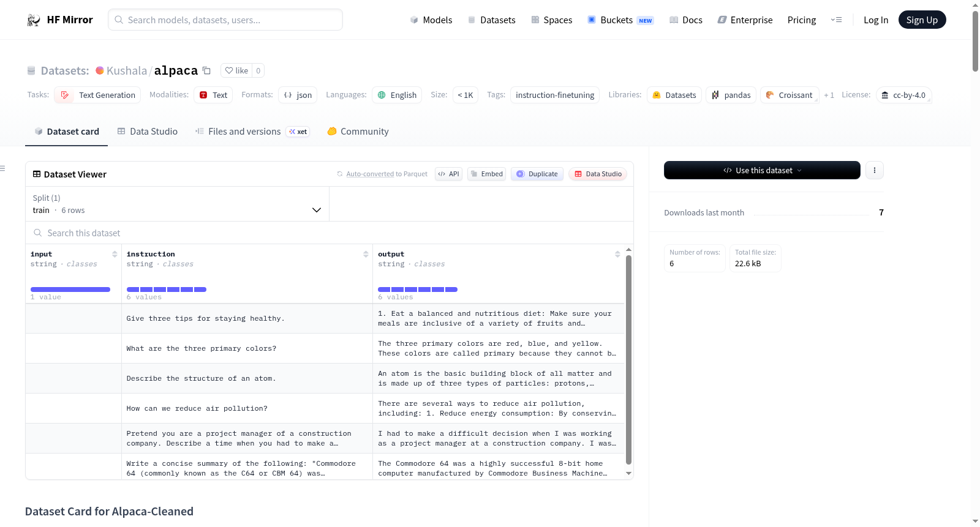Open the more options three-dot menu
Screen dimensions: 980x527
(875, 170)
